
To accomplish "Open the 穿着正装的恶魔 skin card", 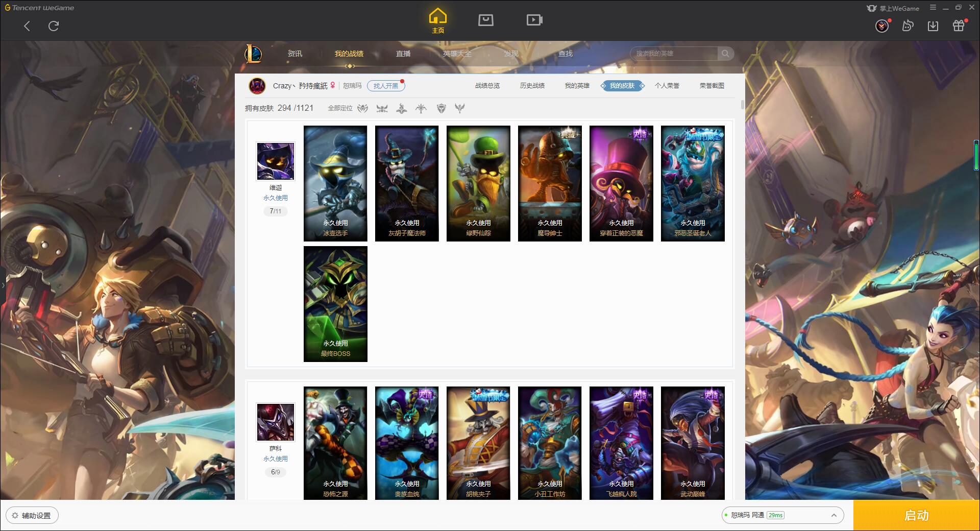I will 621,183.
